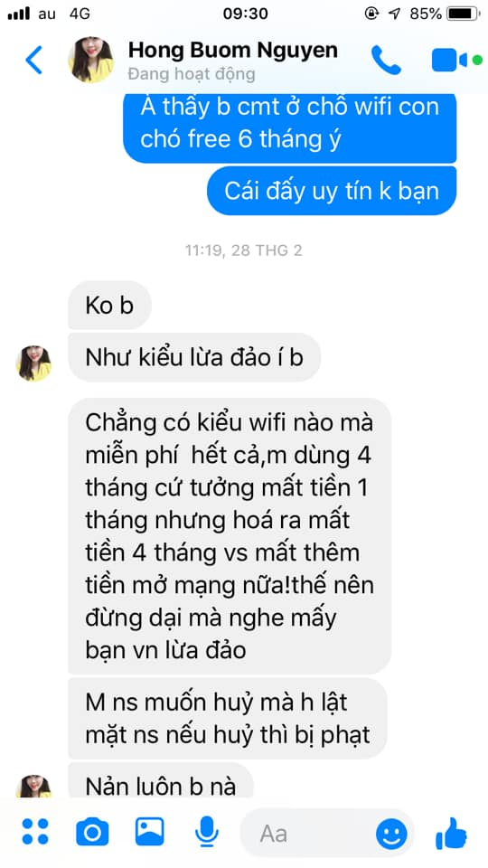
Task: Tap the contact name Hong Buom Nguyen
Action: click(232, 50)
